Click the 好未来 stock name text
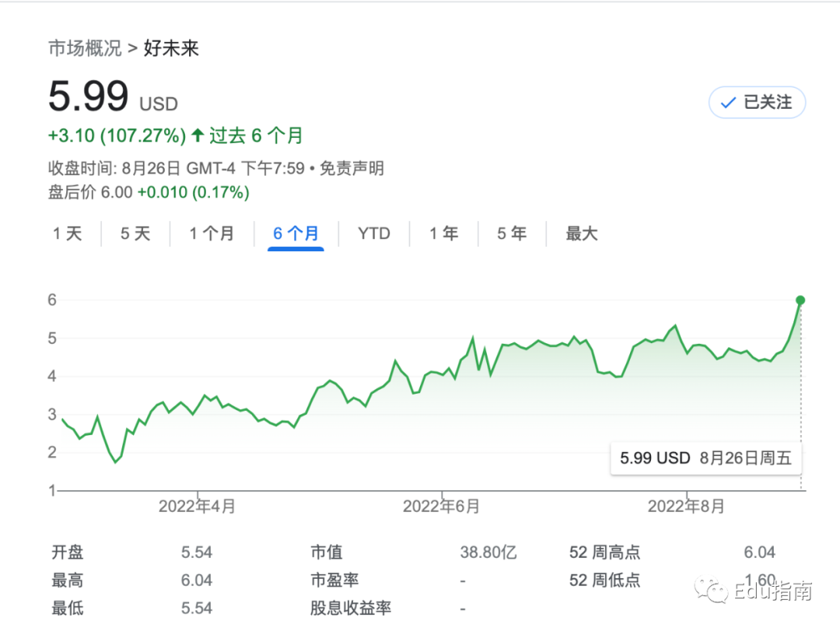This screenshot has width=840, height=628. [x=171, y=48]
